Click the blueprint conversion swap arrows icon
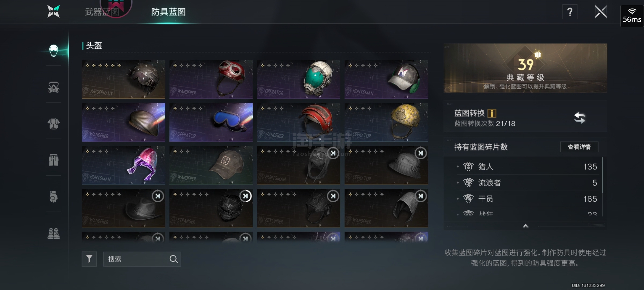This screenshot has width=644, height=290. [x=579, y=118]
